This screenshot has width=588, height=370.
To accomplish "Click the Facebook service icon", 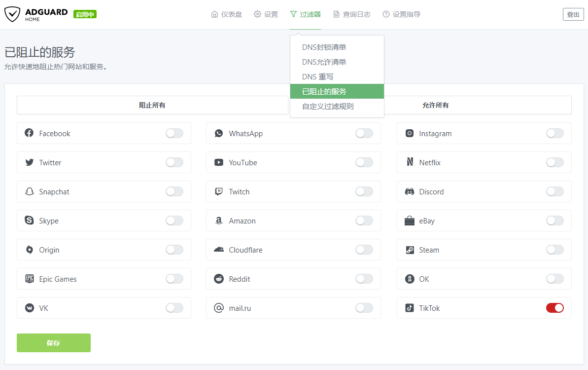I will pyautogui.click(x=29, y=133).
